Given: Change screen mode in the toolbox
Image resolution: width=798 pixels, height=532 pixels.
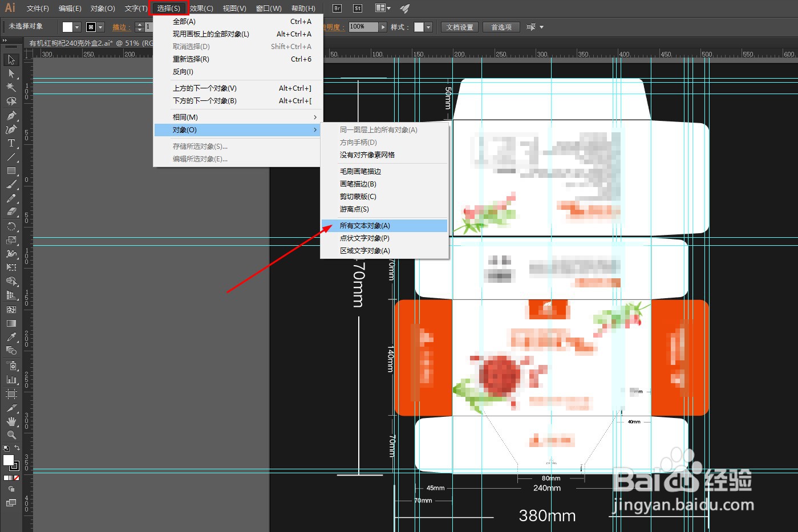Looking at the screenshot, I should click(11, 502).
